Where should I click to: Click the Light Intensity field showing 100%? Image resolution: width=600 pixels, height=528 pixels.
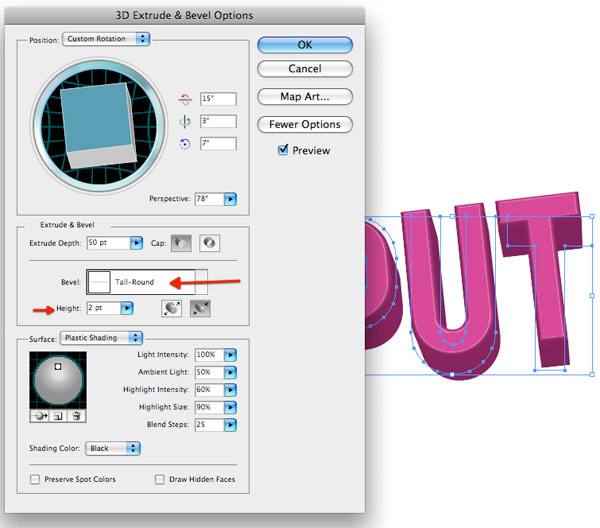(x=209, y=355)
